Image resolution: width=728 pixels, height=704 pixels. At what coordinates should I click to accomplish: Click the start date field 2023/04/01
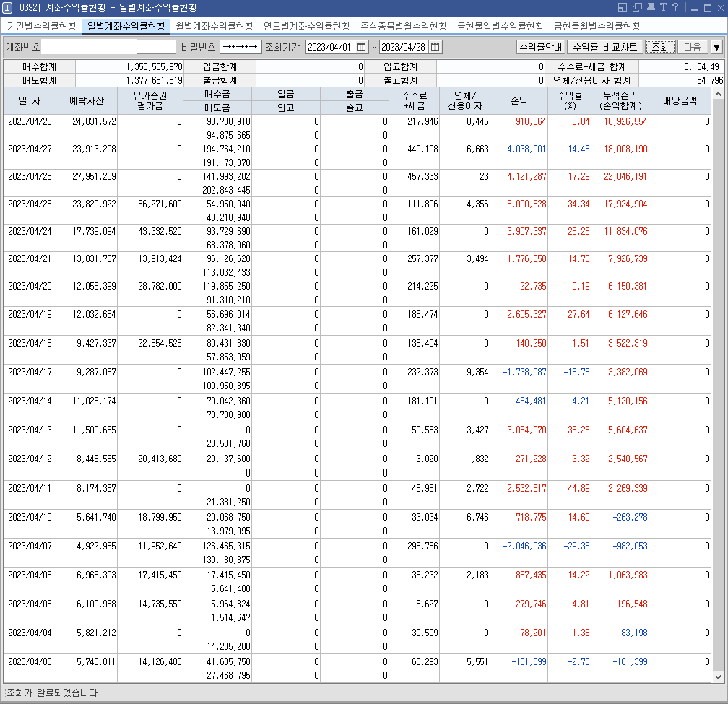coord(331,47)
